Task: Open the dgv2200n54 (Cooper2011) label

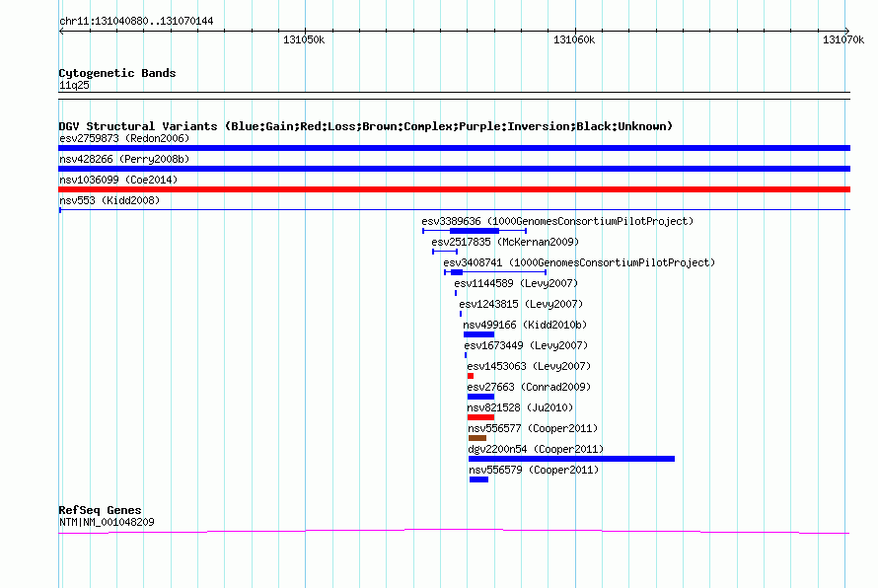Action: click(x=536, y=449)
